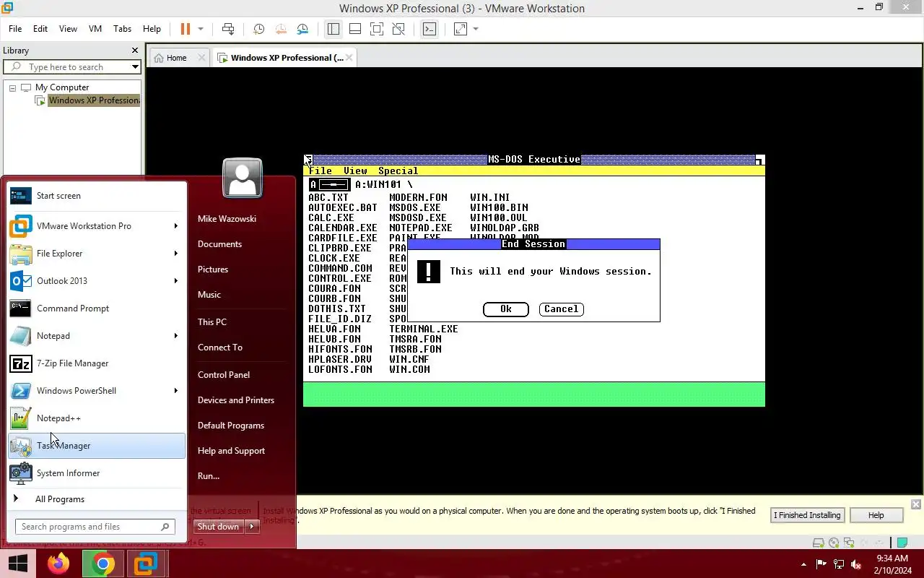Open the Action Center flag tray icon
924x578 pixels.
821,564
